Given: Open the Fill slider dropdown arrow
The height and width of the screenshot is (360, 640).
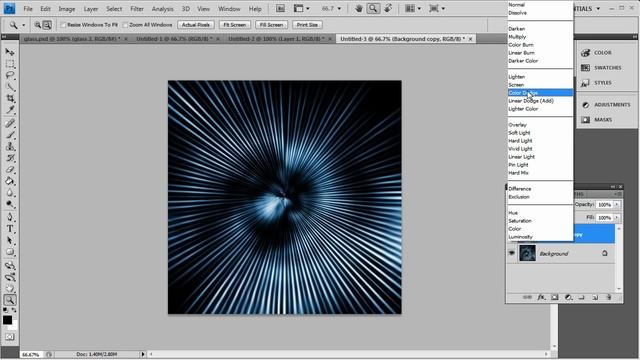Looking at the screenshot, I should [x=617, y=218].
